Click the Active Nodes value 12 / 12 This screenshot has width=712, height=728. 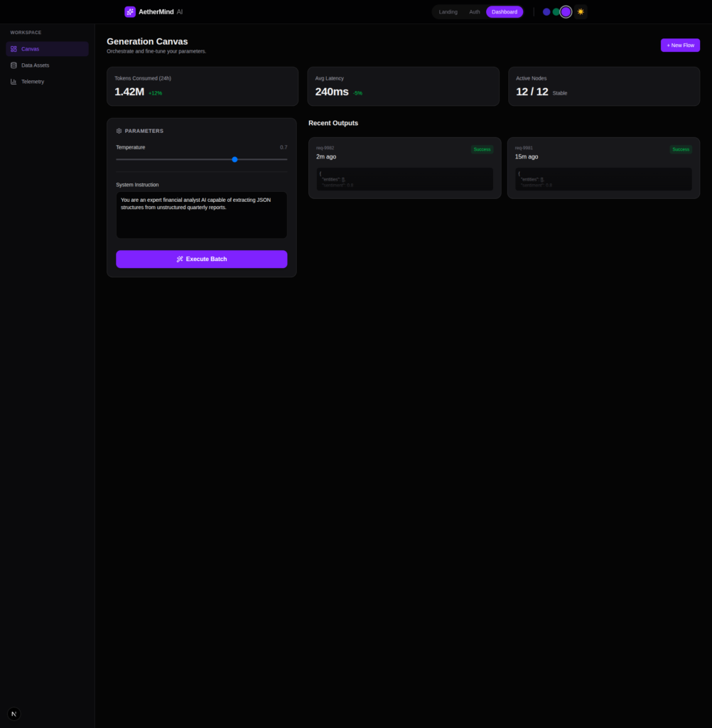tap(532, 92)
